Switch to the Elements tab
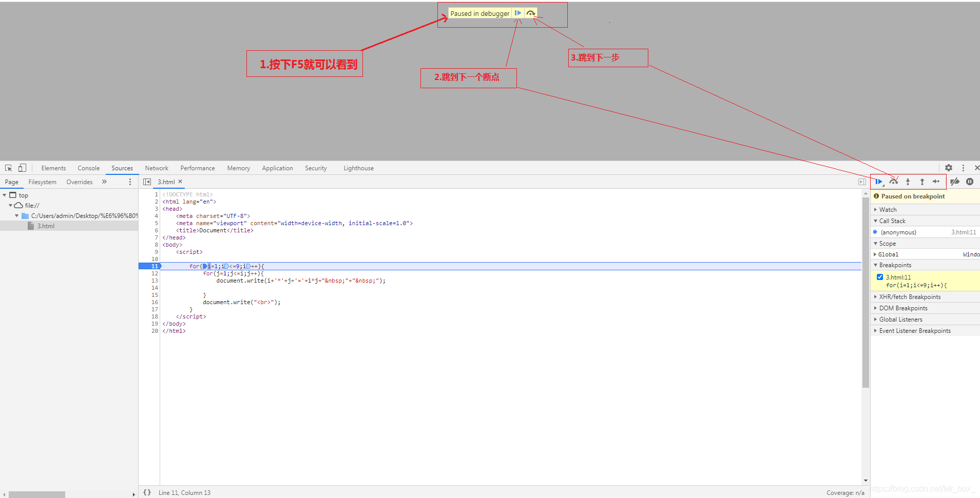 53,168
